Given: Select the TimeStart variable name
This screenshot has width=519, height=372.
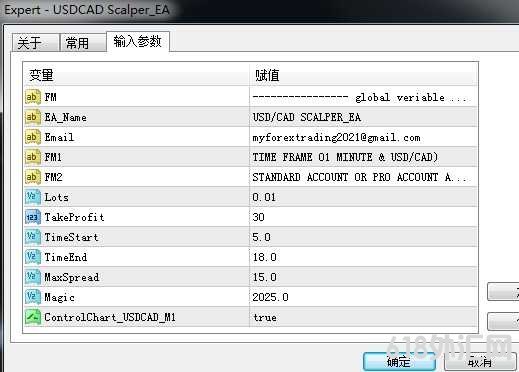Looking at the screenshot, I should (x=72, y=237).
